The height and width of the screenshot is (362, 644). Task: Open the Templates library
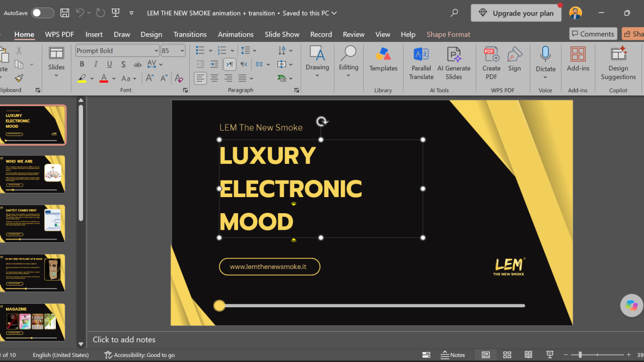coord(383,59)
